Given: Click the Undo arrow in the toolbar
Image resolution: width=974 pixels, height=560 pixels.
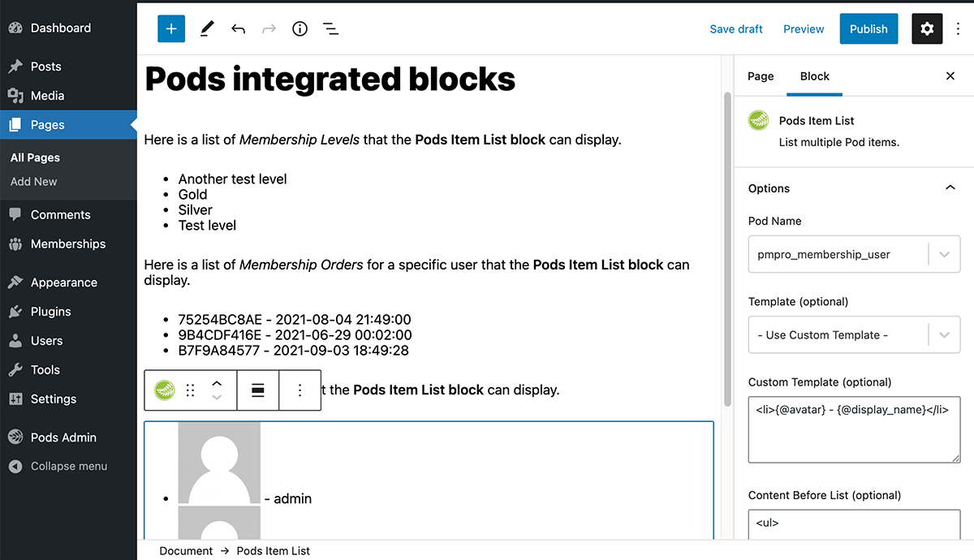Looking at the screenshot, I should tap(237, 28).
